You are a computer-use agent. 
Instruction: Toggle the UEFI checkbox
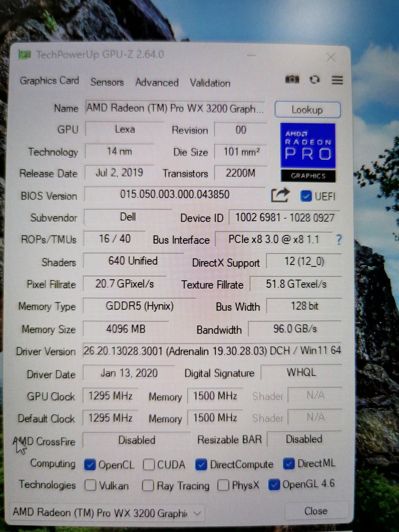306,196
